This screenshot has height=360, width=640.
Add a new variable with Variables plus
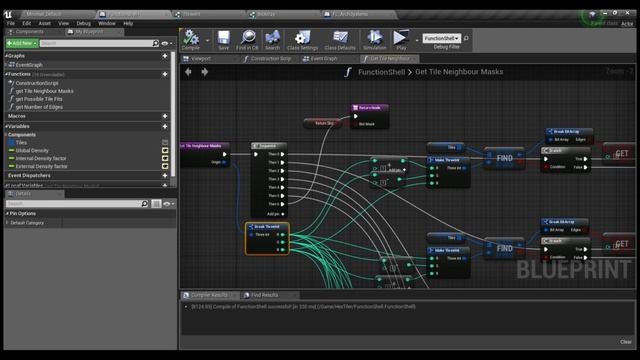(165, 127)
